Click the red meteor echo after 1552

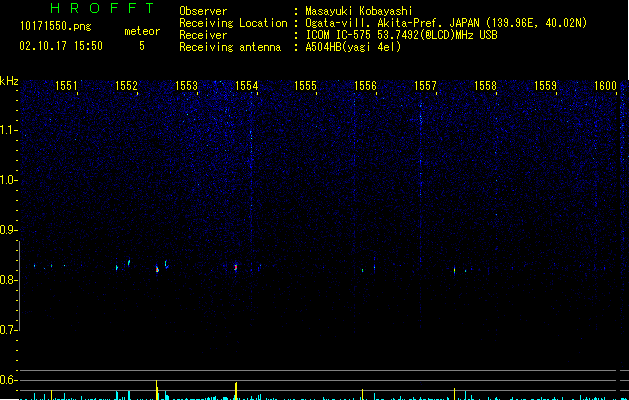pyautogui.click(x=157, y=269)
